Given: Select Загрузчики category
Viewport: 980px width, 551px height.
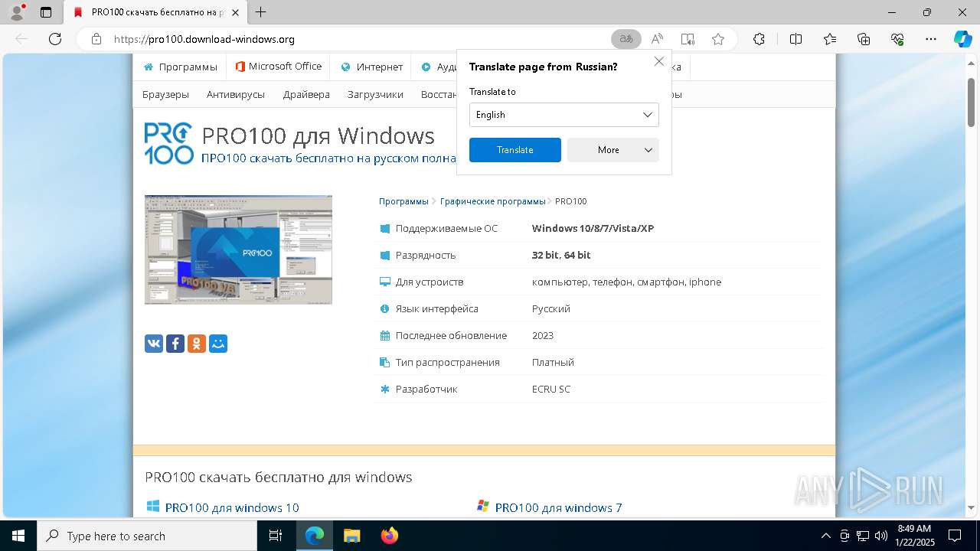Looking at the screenshot, I should click(375, 94).
